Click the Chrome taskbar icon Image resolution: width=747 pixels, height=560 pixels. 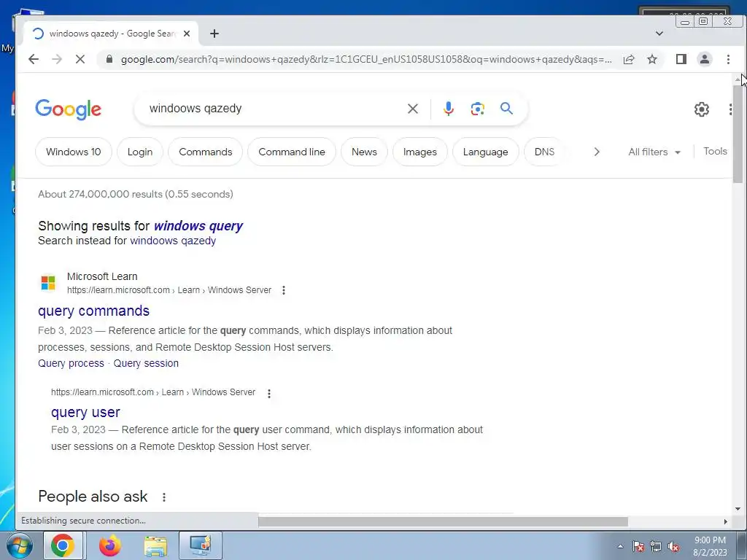(x=63, y=545)
